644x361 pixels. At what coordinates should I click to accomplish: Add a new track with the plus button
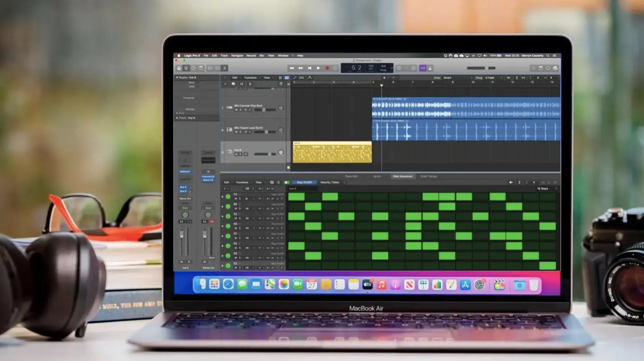[225, 84]
